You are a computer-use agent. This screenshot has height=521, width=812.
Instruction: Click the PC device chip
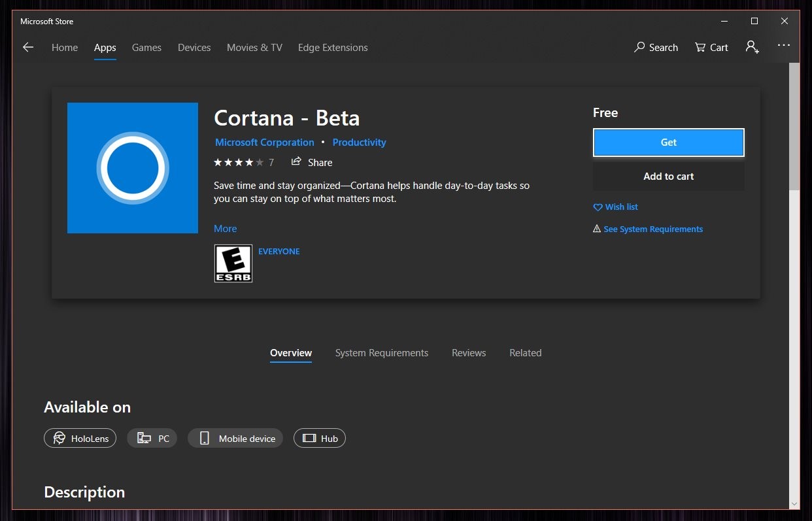153,438
